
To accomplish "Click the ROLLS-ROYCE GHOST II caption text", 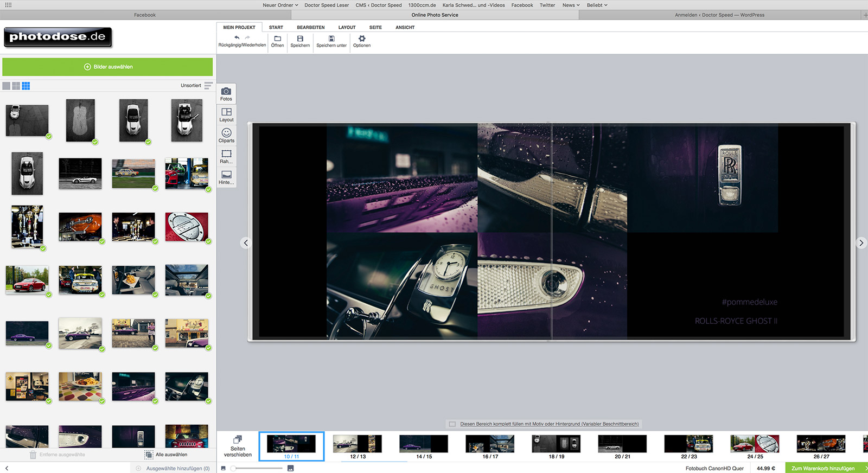I will [x=736, y=321].
